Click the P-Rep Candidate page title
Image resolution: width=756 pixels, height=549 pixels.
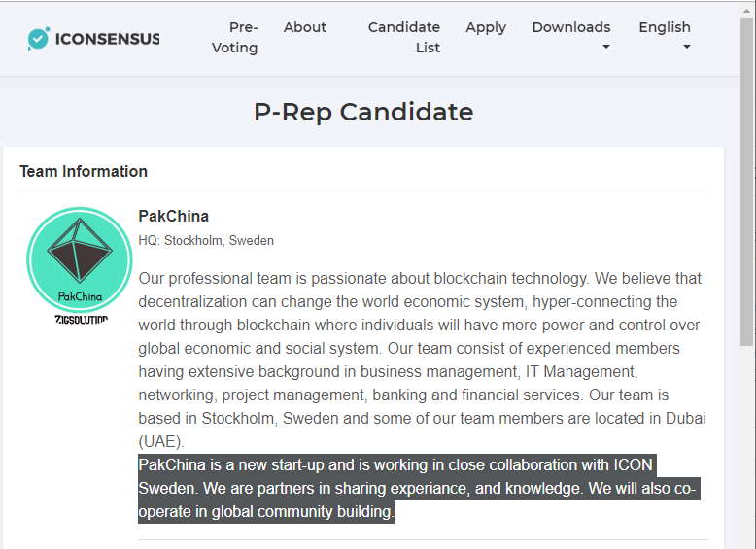(363, 112)
